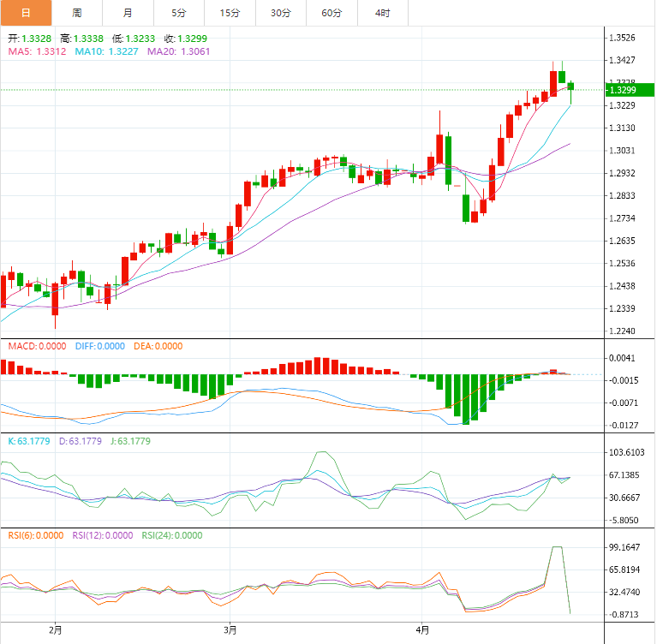Click the MA5 indicator label
This screenshot has width=657, height=644.
37,51
